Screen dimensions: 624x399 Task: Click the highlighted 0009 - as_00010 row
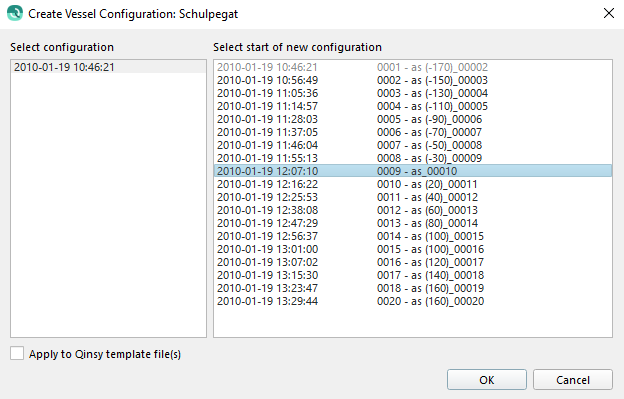coord(413,171)
